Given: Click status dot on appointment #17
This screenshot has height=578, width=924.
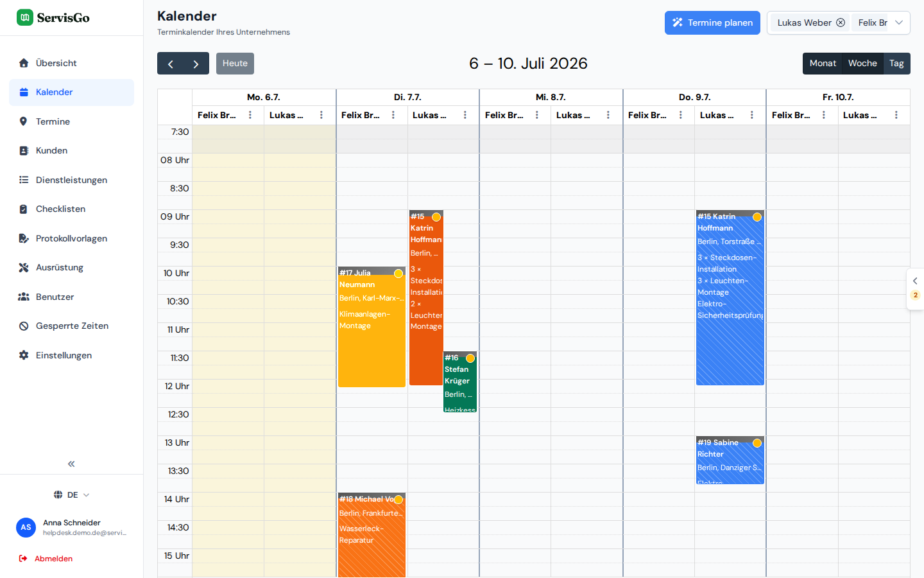Looking at the screenshot, I should [x=398, y=274].
